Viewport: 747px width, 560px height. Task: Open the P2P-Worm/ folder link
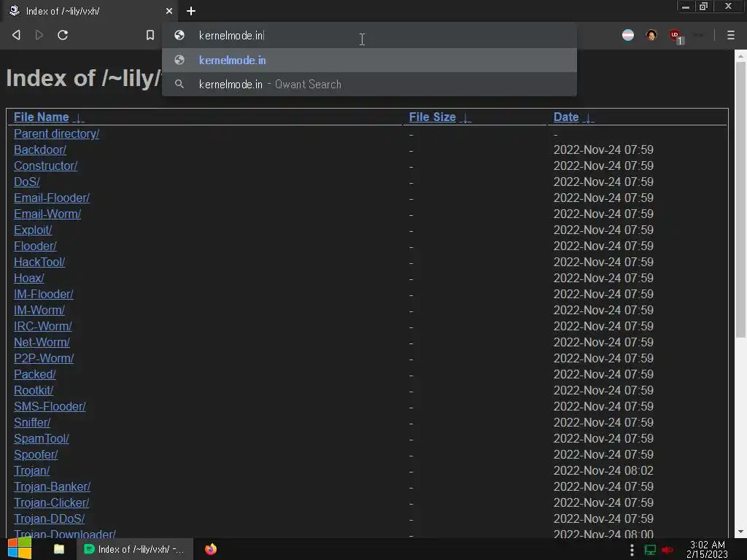click(44, 358)
